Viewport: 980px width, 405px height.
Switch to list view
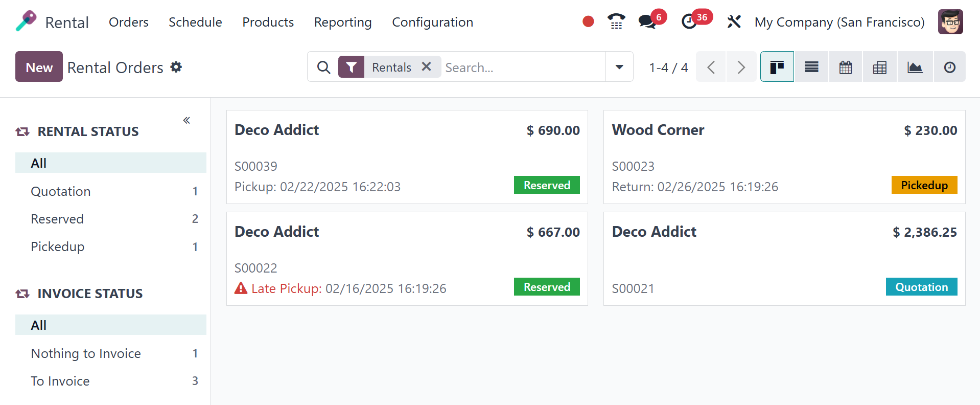811,67
